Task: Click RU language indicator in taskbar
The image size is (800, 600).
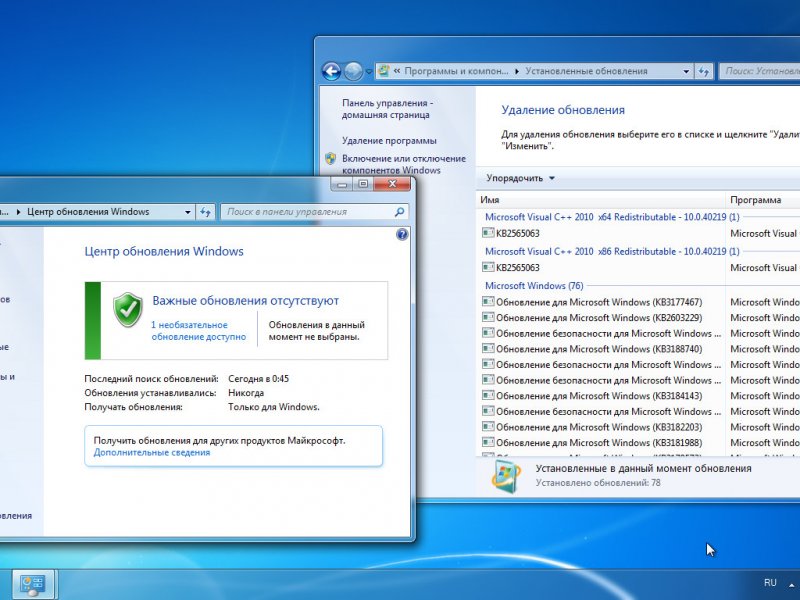Action: pyautogui.click(x=770, y=583)
